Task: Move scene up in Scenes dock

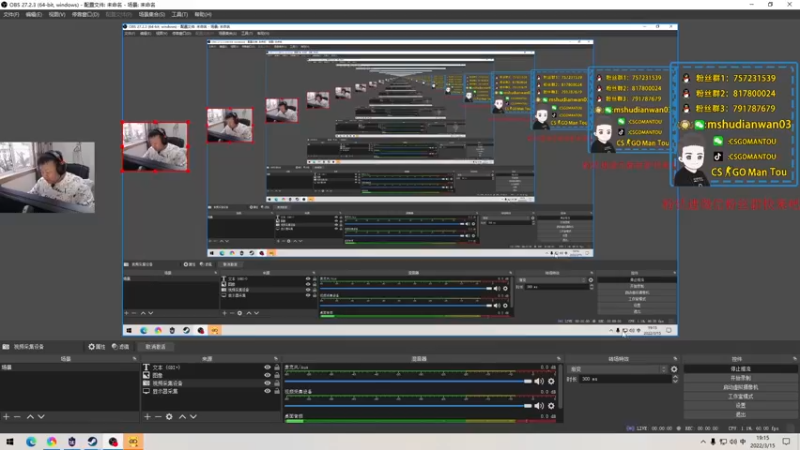Action: (x=30, y=417)
